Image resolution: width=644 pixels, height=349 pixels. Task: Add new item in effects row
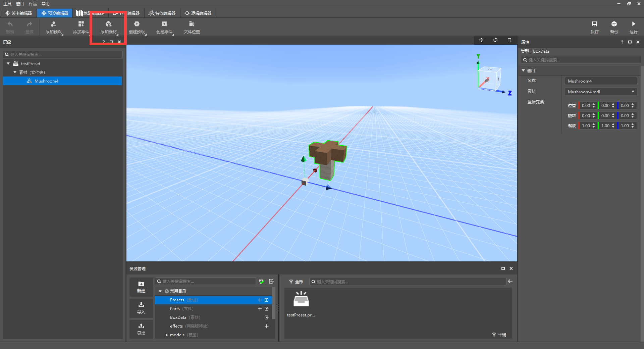pyautogui.click(x=267, y=326)
